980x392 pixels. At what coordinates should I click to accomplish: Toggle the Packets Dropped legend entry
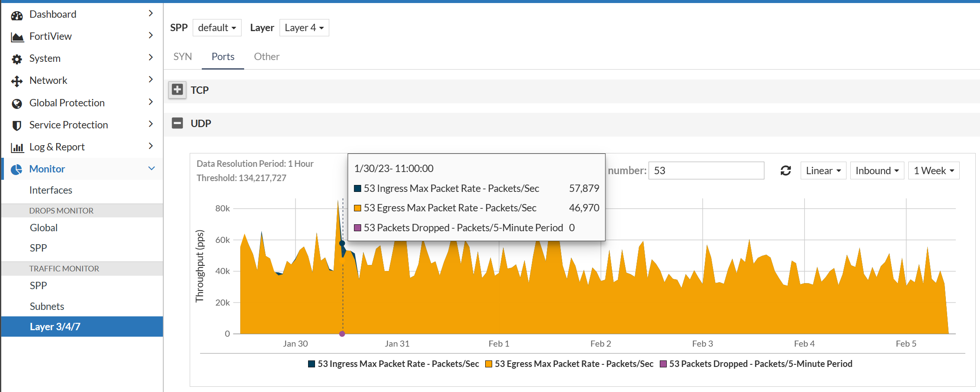click(x=756, y=363)
